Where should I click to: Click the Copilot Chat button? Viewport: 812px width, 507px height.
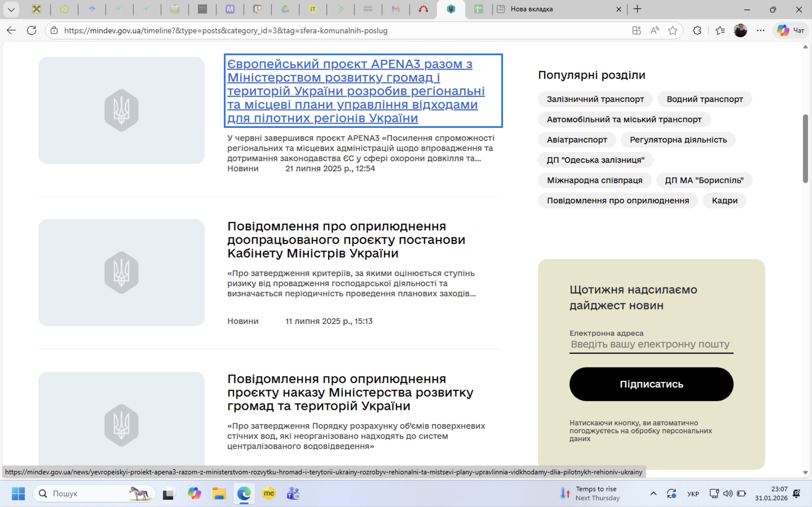tap(791, 30)
